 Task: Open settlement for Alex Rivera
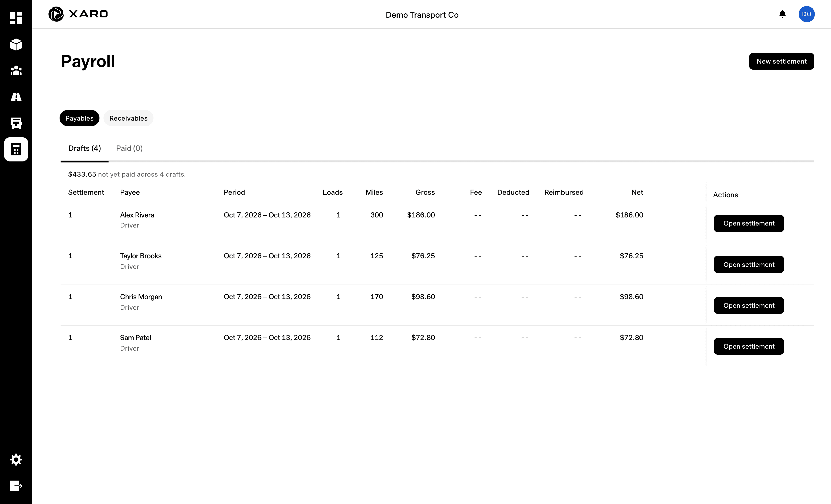749,223
